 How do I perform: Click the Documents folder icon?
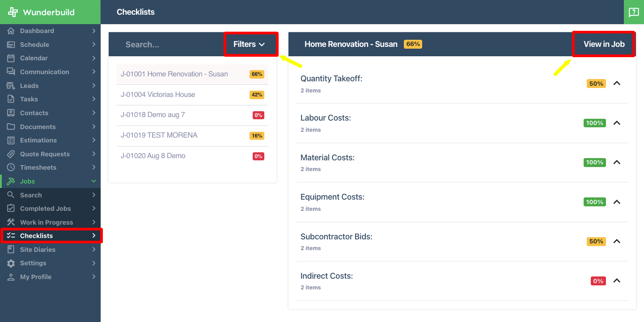(x=11, y=127)
